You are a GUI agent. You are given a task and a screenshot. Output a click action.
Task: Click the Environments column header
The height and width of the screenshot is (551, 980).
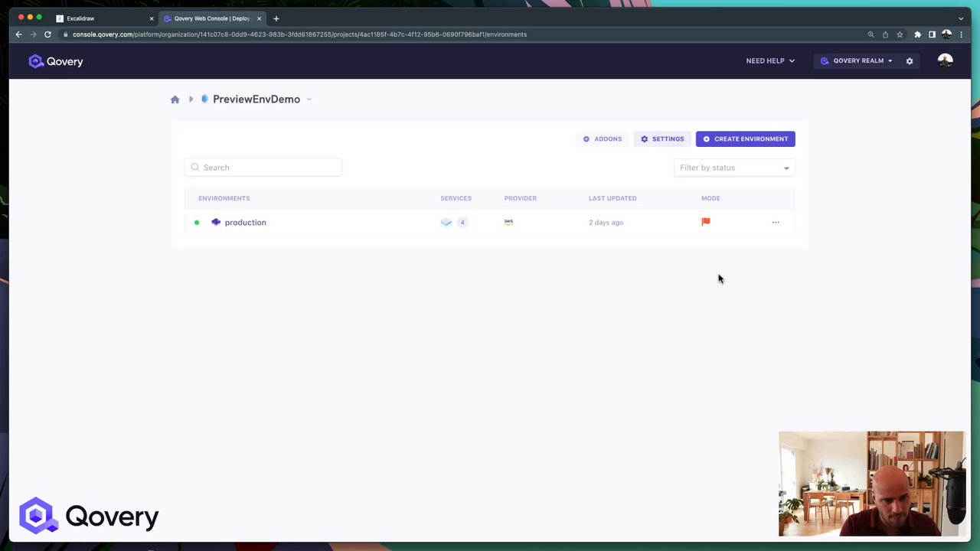(x=224, y=198)
